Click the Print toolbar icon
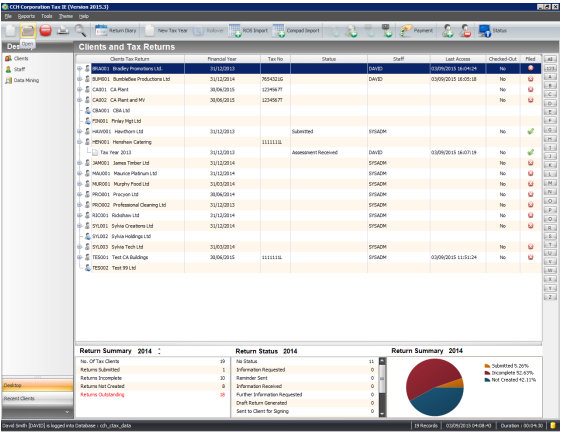Screen dimensions: 561x432 [x=63, y=31]
